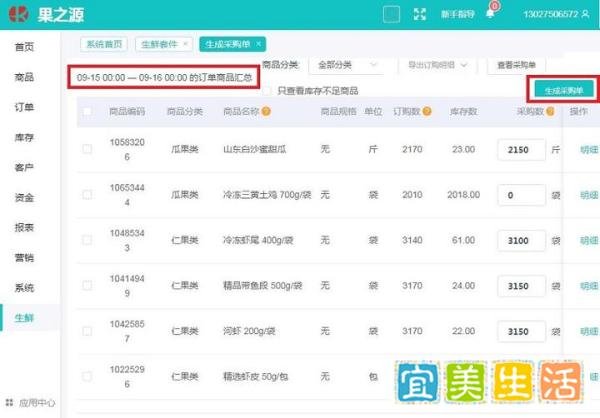Open 新手指导 in header
600x418 pixels.
pyautogui.click(x=458, y=15)
